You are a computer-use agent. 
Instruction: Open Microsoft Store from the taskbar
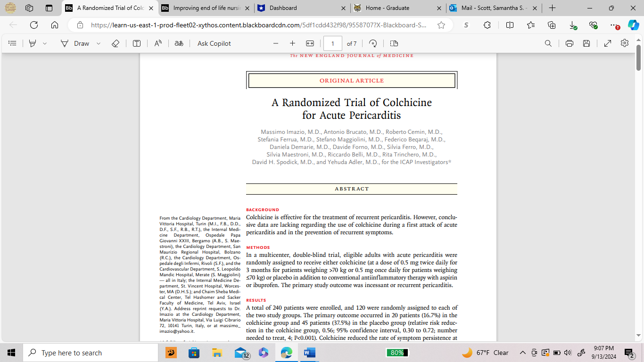click(x=194, y=353)
